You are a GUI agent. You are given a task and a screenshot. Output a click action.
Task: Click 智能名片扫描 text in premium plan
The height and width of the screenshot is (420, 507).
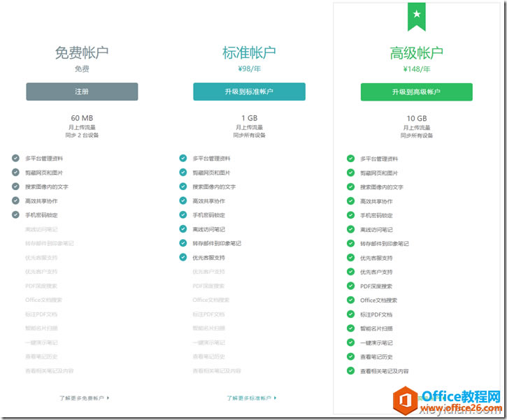tap(376, 328)
